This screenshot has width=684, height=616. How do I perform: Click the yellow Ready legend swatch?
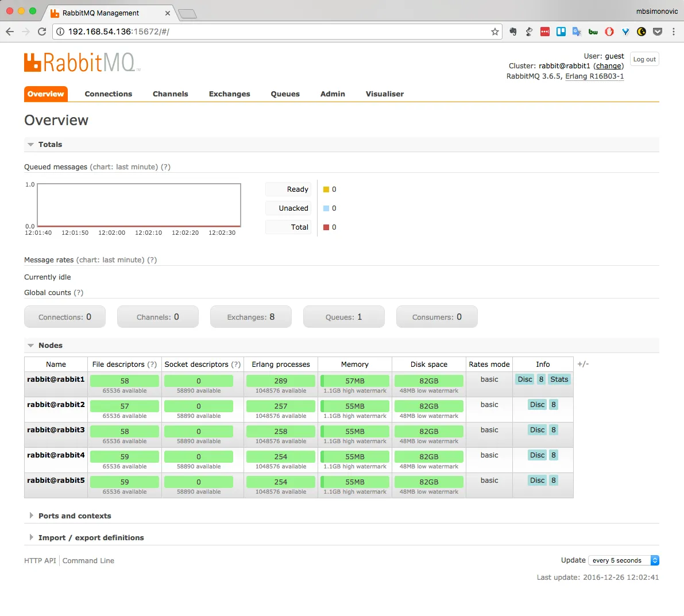326,189
